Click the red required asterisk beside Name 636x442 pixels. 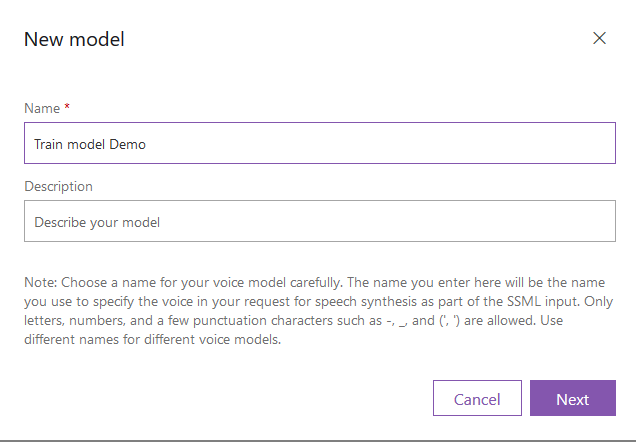point(67,106)
